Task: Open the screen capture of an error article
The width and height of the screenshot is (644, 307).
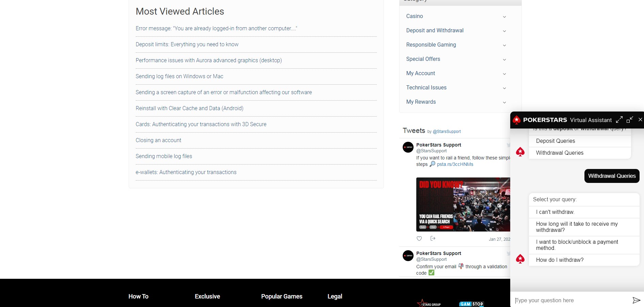Action: click(x=224, y=92)
